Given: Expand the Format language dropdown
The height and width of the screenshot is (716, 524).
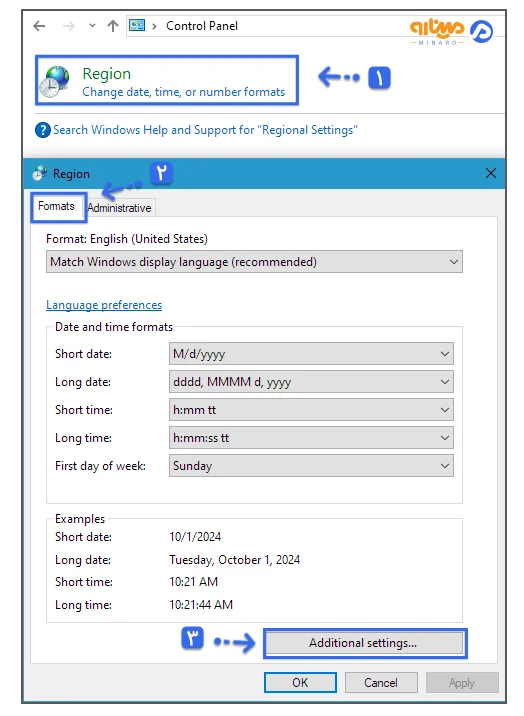Looking at the screenshot, I should coord(254,262).
